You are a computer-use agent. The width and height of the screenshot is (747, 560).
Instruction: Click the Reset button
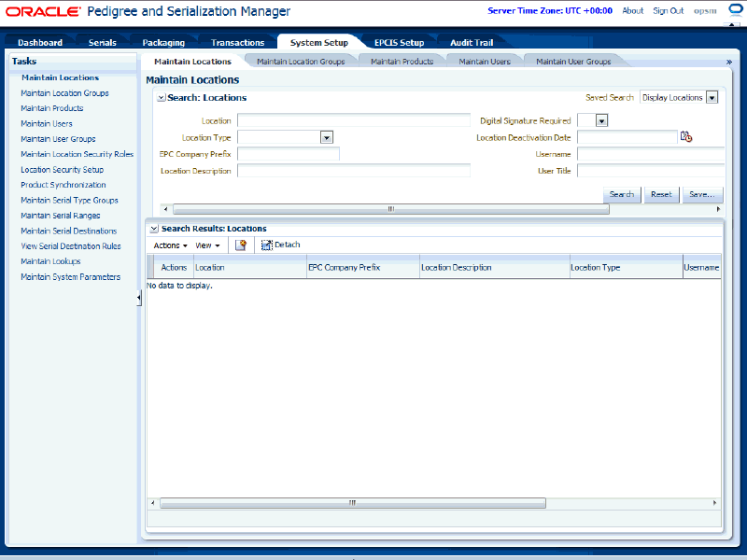tap(661, 194)
